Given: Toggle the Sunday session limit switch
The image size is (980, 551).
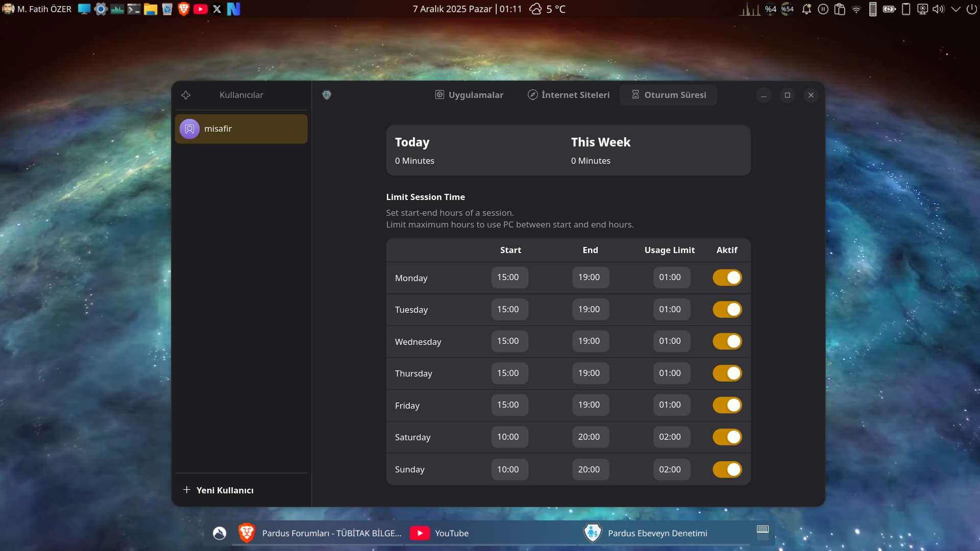Looking at the screenshot, I should coord(727,469).
